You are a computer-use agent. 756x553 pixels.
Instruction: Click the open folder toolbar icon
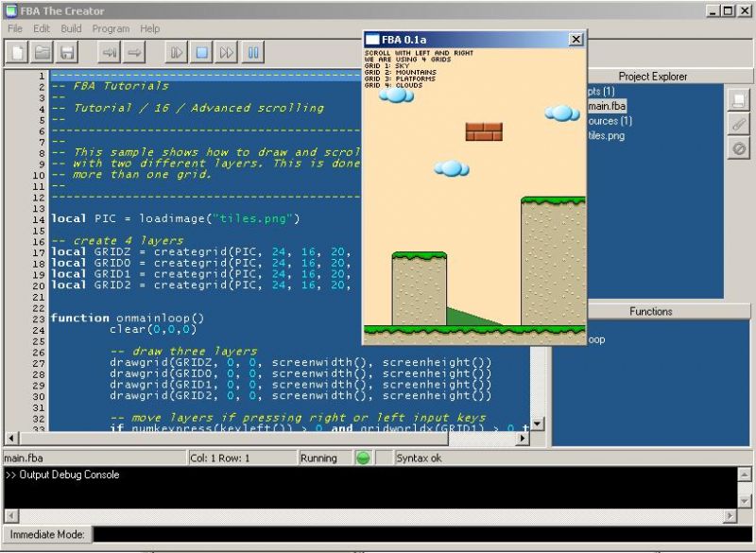coord(42,52)
